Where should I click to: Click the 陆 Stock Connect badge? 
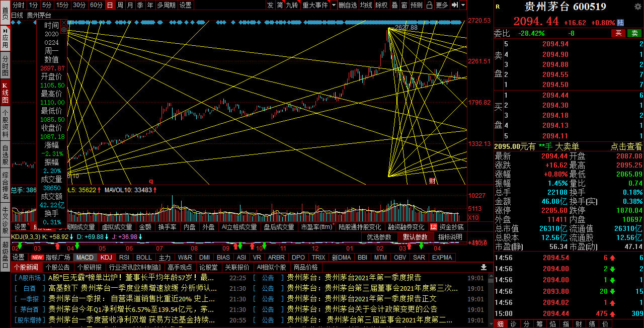click(620, 23)
